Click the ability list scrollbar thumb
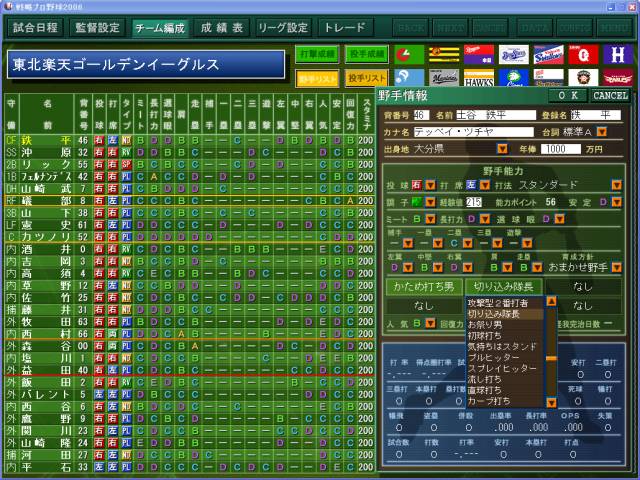 click(x=551, y=358)
